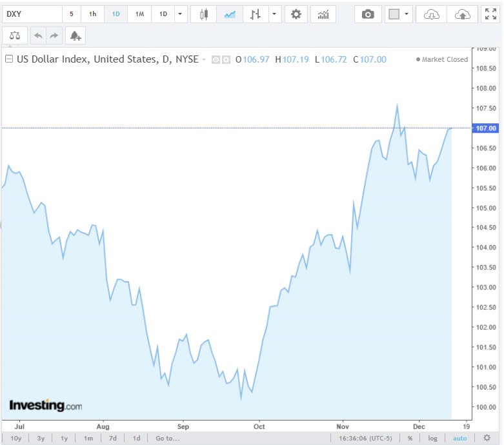Screen dimensions: 504x445
Task: Enter fullscreen mode
Action: (490, 14)
